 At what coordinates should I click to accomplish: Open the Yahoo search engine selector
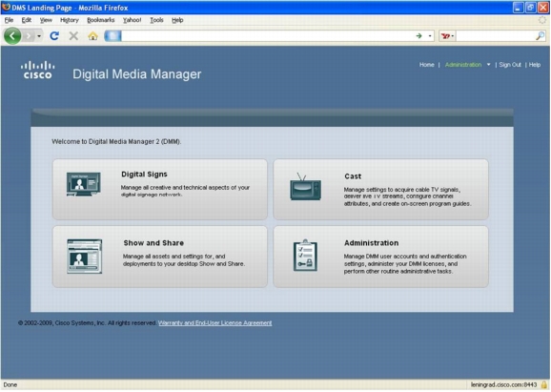tap(447, 36)
